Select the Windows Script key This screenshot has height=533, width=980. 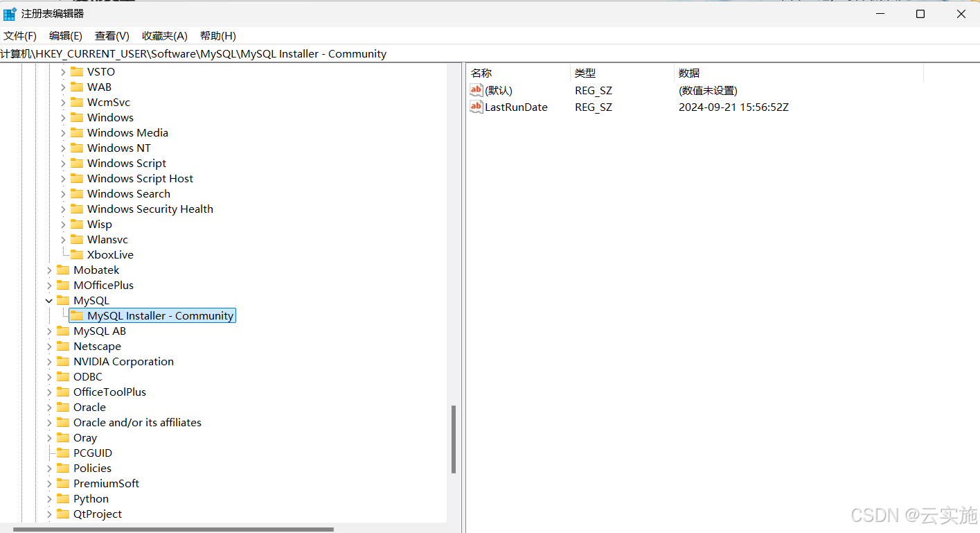tap(127, 164)
